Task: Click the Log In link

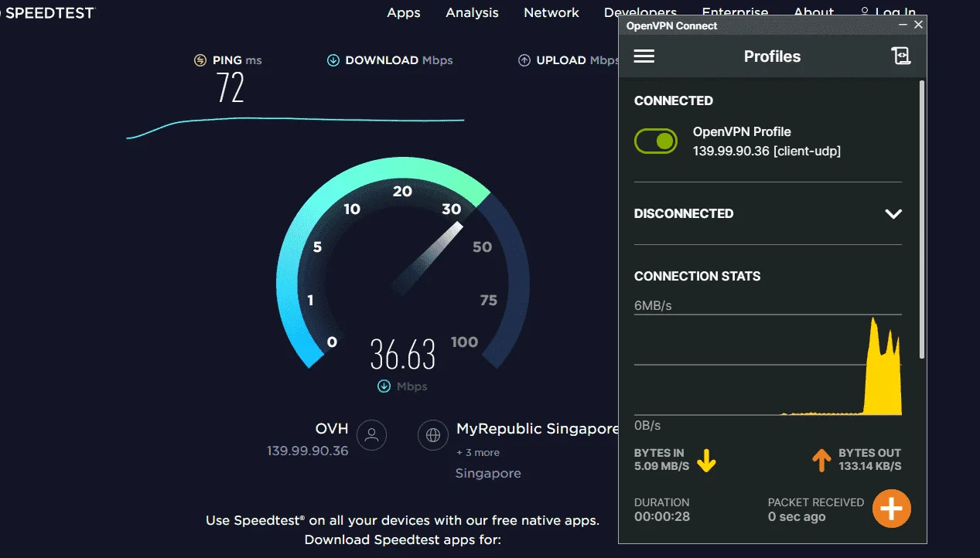Action: coord(888,12)
